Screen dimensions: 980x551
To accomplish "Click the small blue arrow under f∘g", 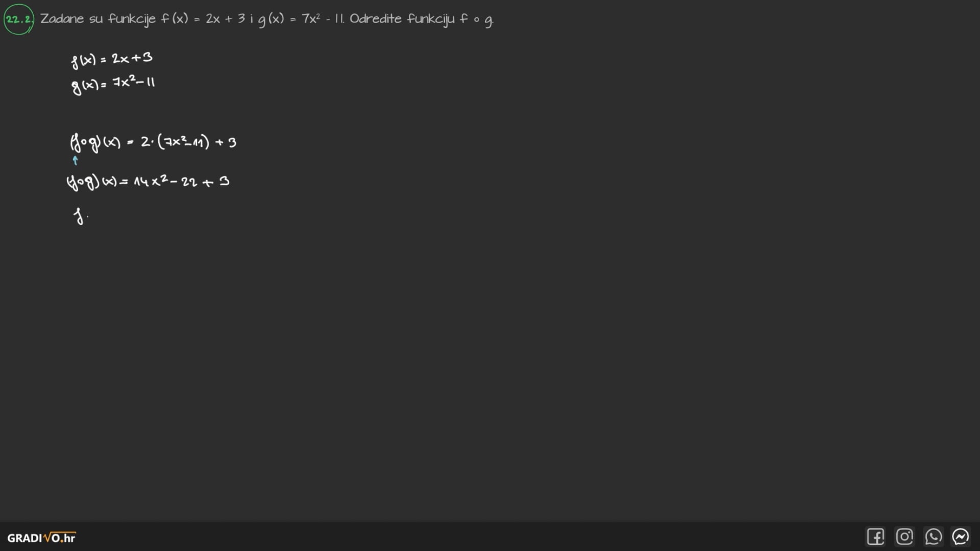I will click(76, 160).
